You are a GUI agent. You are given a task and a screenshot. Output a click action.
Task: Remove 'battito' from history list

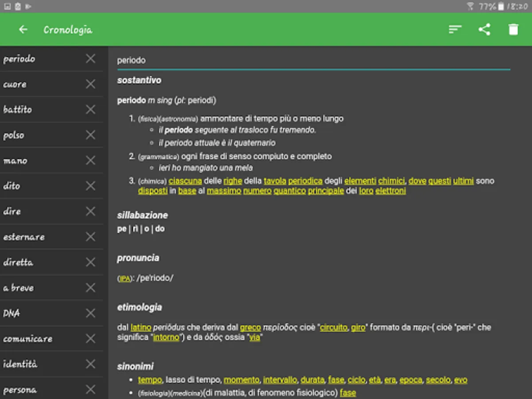click(x=90, y=110)
